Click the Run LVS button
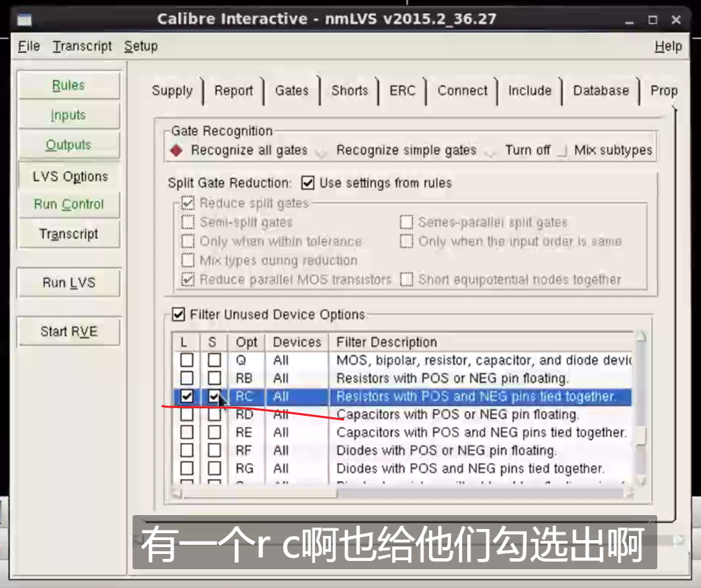Screen dimensions: 701x588 point(69,283)
